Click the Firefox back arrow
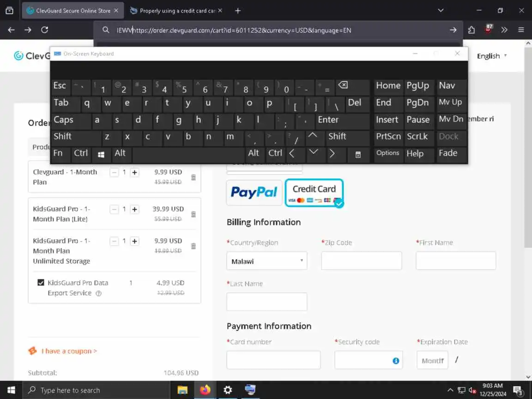This screenshot has width=532, height=399. 11,30
